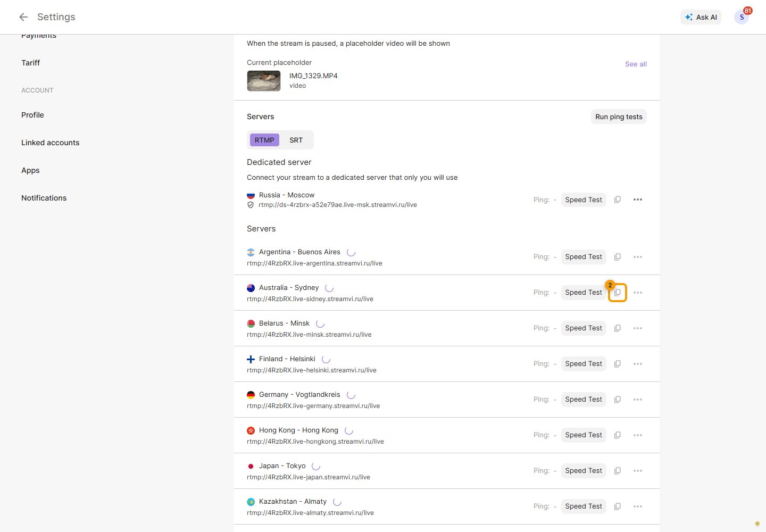
Task: Copy the Argentina - Buenos Aires server URL
Action: [x=618, y=257]
